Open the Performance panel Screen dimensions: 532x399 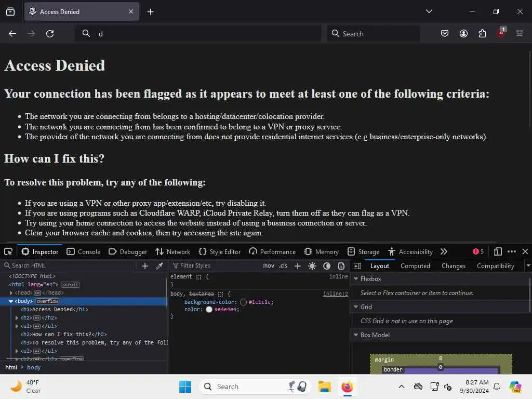[x=272, y=252]
